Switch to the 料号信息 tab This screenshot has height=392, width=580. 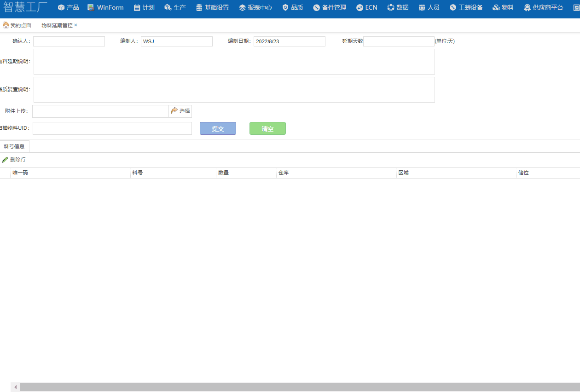[x=14, y=146]
